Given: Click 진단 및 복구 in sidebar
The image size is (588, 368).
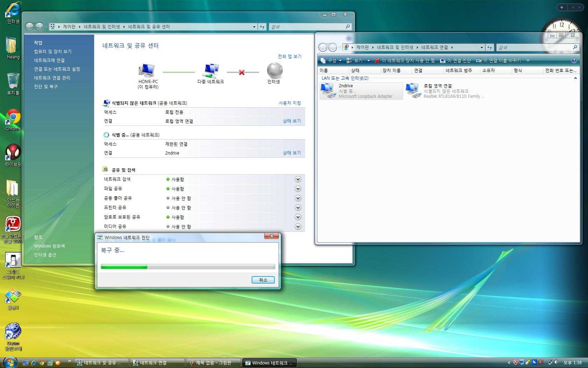Looking at the screenshot, I should click(45, 87).
